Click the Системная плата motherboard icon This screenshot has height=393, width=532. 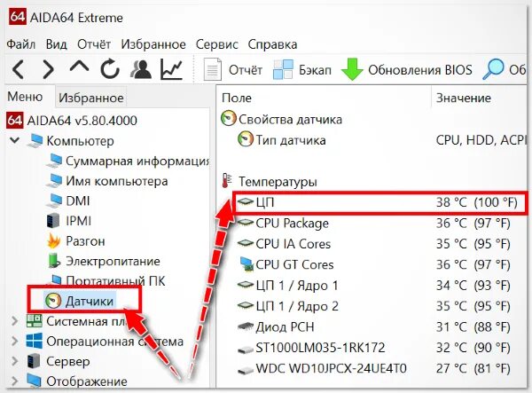[x=35, y=321]
